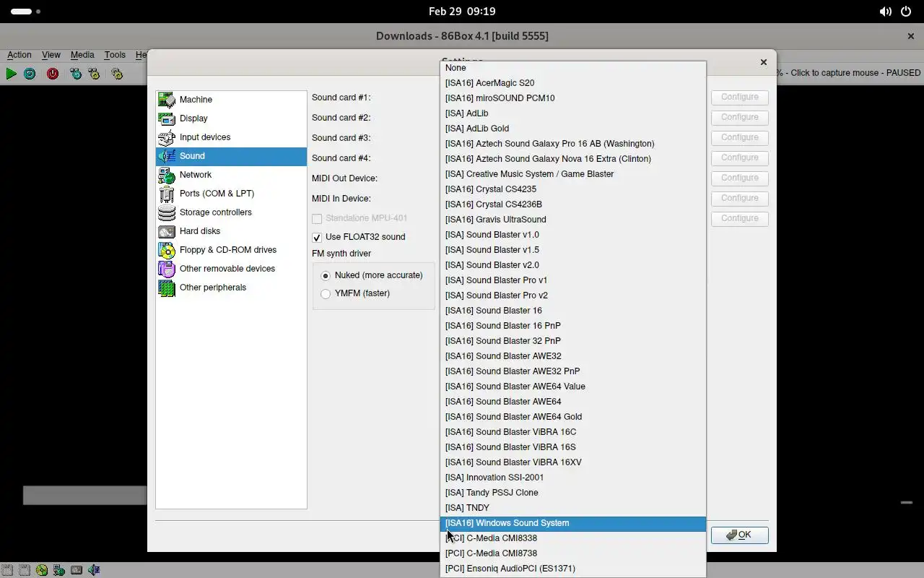Image resolution: width=924 pixels, height=578 pixels.
Task: Choose [ISA] Sound Blaster v1.5
Action: click(573, 250)
